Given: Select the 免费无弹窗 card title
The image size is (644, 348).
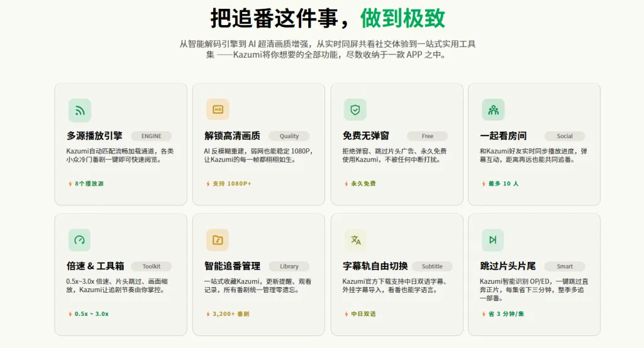Looking at the screenshot, I should [366, 136].
